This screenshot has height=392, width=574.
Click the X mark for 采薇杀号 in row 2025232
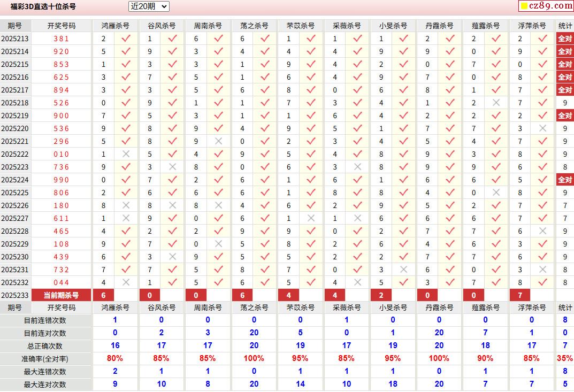coord(358,282)
